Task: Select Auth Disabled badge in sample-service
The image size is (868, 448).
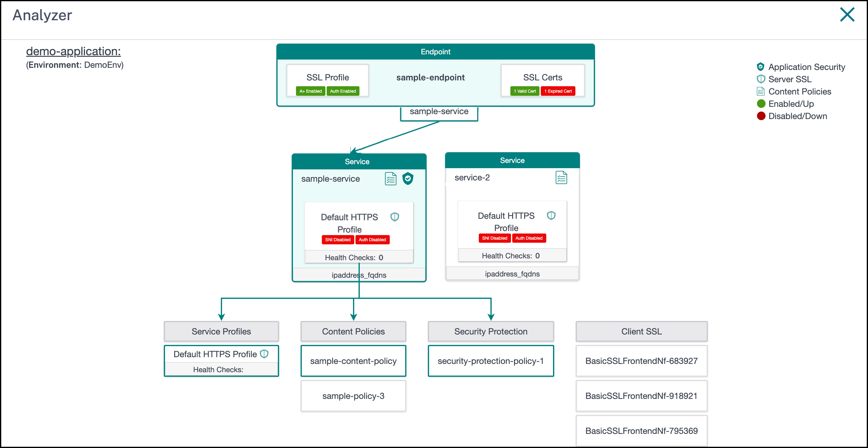Action: point(372,240)
